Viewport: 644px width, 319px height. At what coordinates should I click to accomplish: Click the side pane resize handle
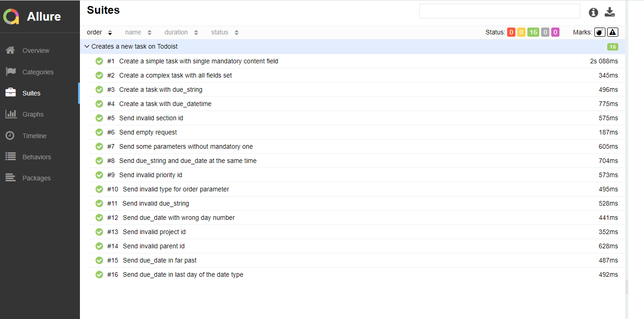(x=627, y=287)
